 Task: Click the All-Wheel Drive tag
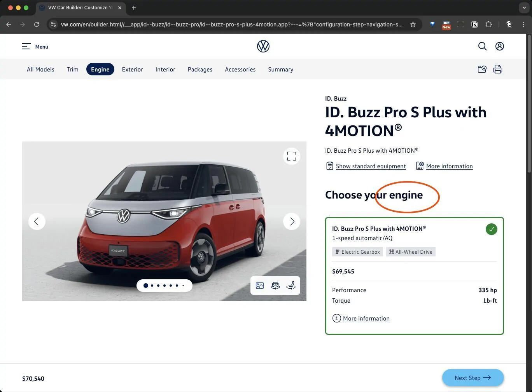pos(411,252)
